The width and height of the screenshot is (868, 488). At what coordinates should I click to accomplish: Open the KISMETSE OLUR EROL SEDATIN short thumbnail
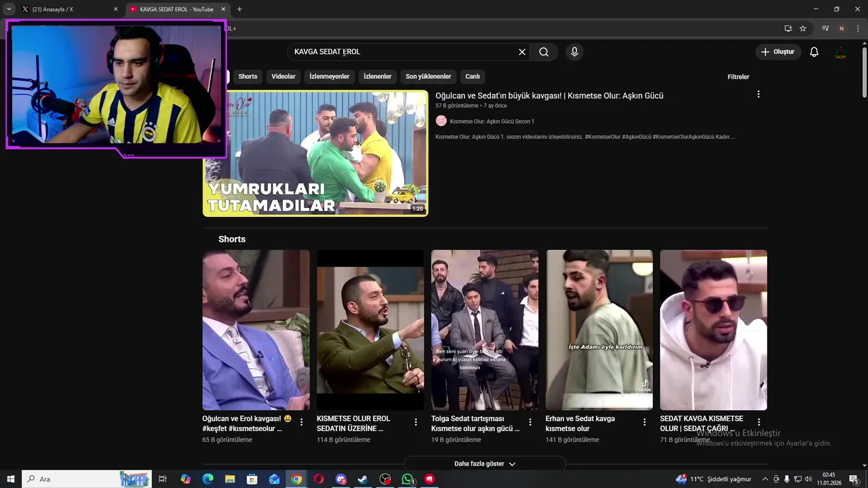pos(370,330)
